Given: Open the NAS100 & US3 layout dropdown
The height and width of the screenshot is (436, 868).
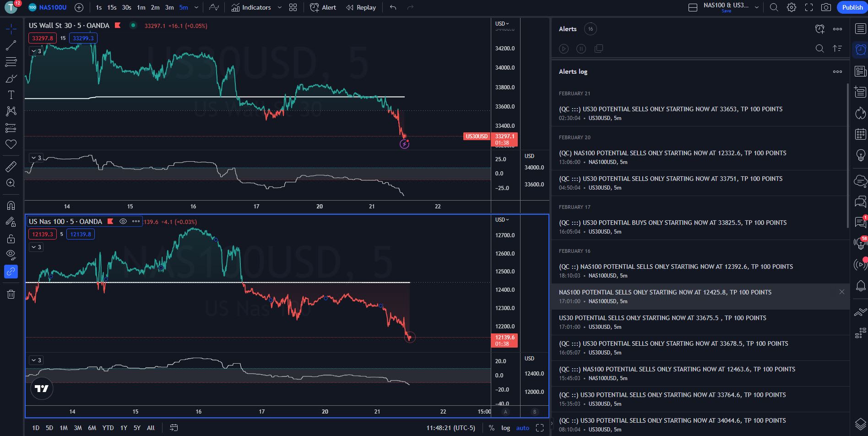Looking at the screenshot, I should (x=757, y=7).
